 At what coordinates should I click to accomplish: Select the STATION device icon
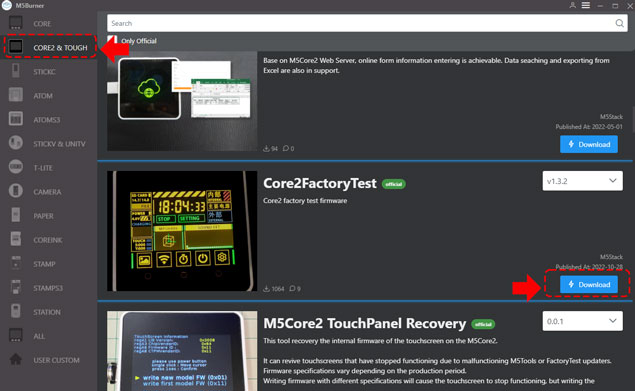point(16,311)
